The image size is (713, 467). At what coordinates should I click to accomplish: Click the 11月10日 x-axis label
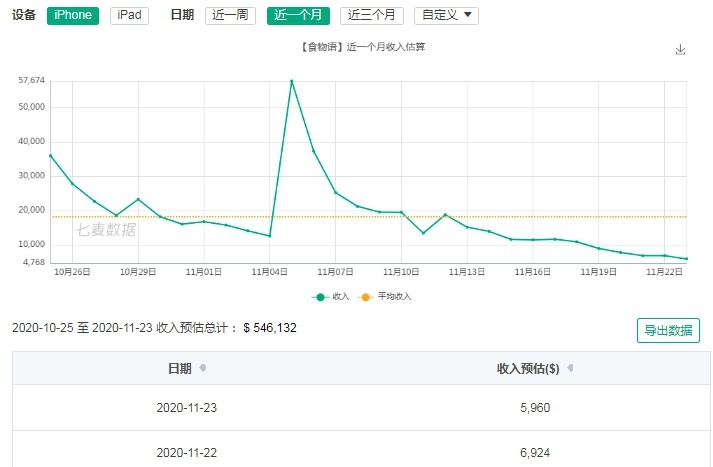[x=401, y=272]
